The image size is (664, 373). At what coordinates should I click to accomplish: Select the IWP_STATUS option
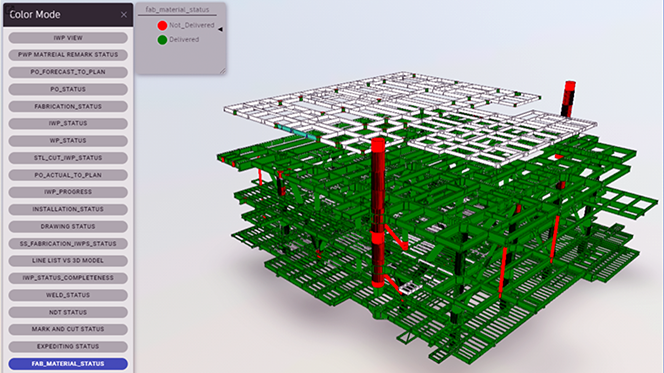[68, 123]
